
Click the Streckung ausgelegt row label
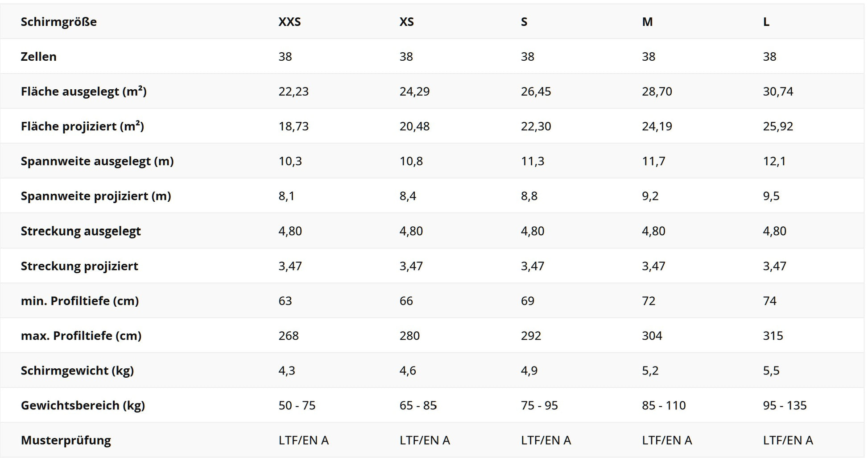[80, 231]
